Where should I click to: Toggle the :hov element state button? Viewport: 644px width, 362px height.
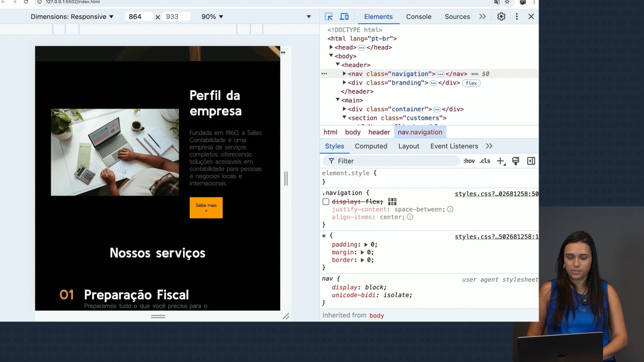coord(469,161)
